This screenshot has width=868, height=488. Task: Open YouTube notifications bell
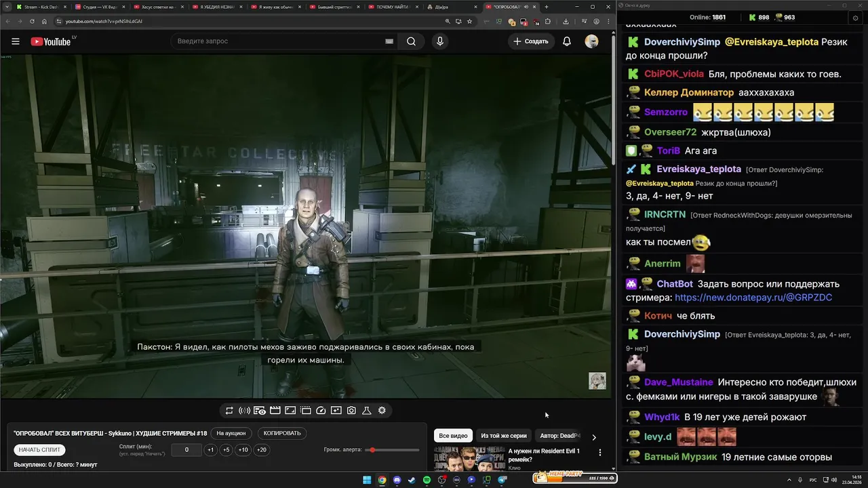pyautogui.click(x=567, y=41)
